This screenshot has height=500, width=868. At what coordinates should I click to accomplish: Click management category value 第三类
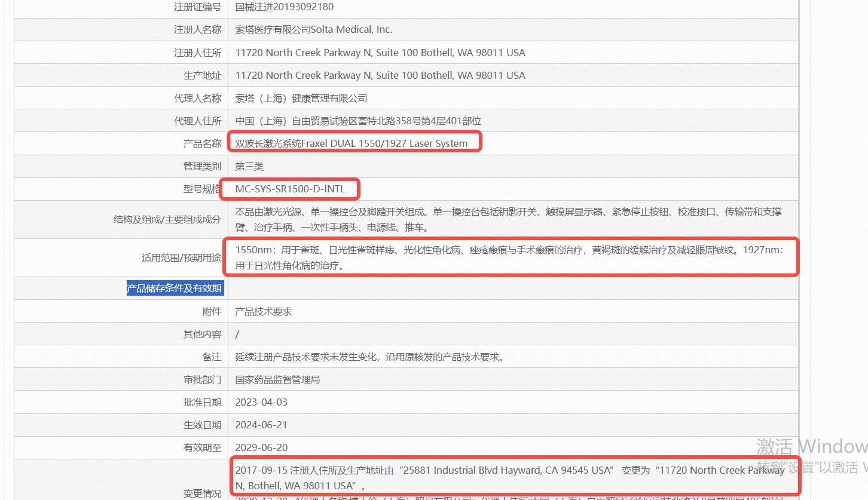249,166
